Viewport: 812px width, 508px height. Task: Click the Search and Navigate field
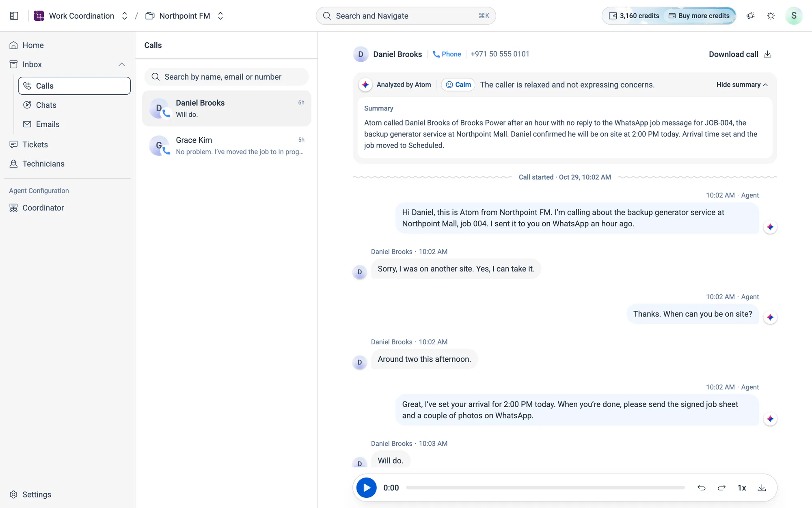[x=406, y=16]
